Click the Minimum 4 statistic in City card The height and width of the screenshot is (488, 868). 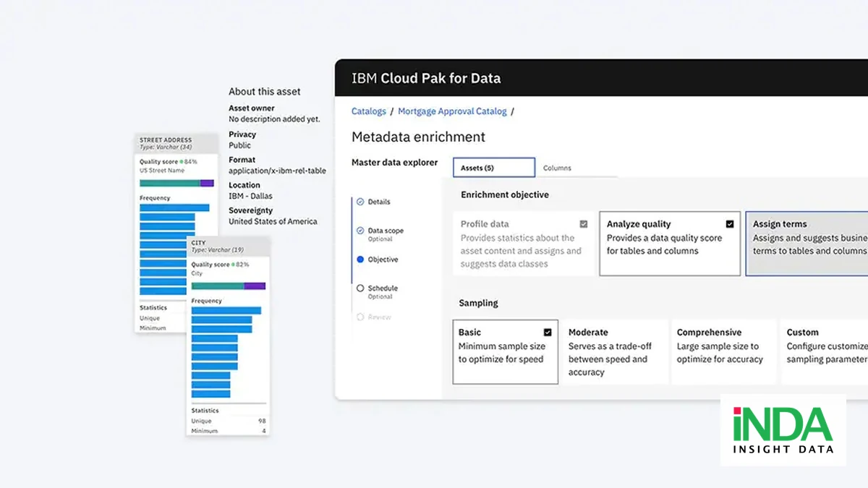(x=229, y=431)
